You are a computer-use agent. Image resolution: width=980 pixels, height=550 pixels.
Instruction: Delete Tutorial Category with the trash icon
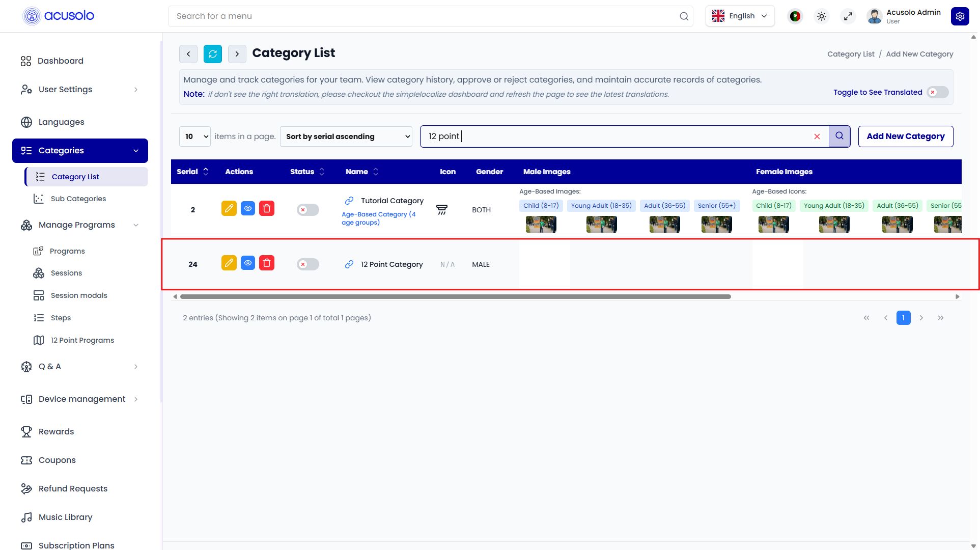267,208
